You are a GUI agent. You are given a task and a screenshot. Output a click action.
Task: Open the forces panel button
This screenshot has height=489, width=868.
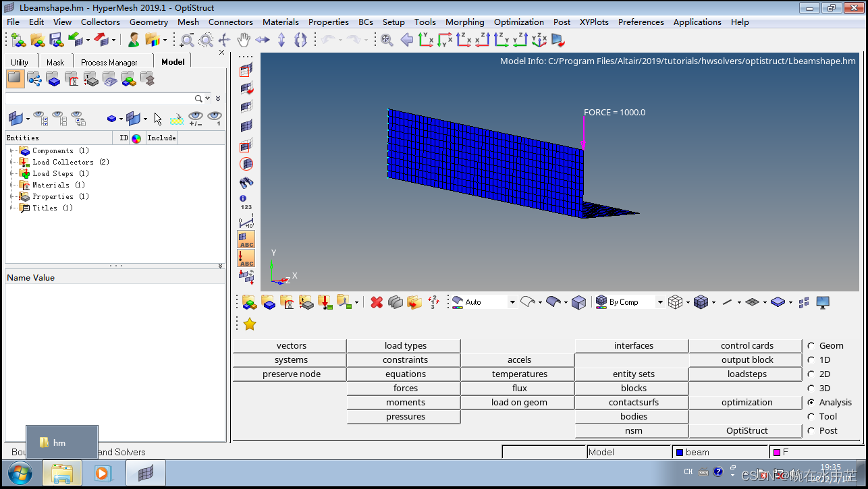tap(405, 389)
